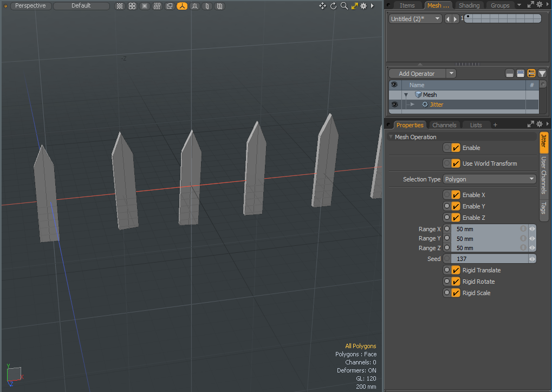Click the Jitter operator gear icon
Image resolution: width=552 pixels, height=392 pixels.
(x=425, y=104)
